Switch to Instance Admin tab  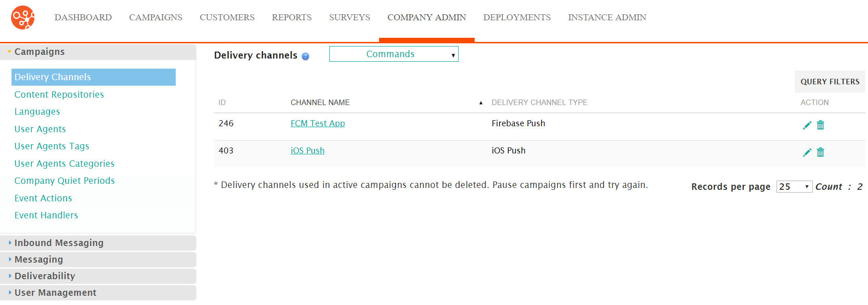(x=607, y=18)
